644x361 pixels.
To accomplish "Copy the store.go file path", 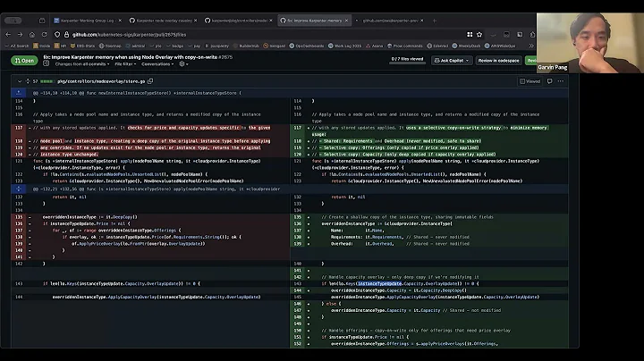I will click(x=150, y=81).
